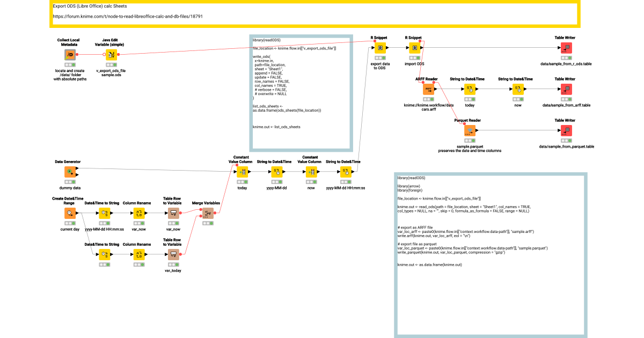Screen dimensions: 644x338
Task: Click the Constant Value Column 'now' node
Action: 312,172
